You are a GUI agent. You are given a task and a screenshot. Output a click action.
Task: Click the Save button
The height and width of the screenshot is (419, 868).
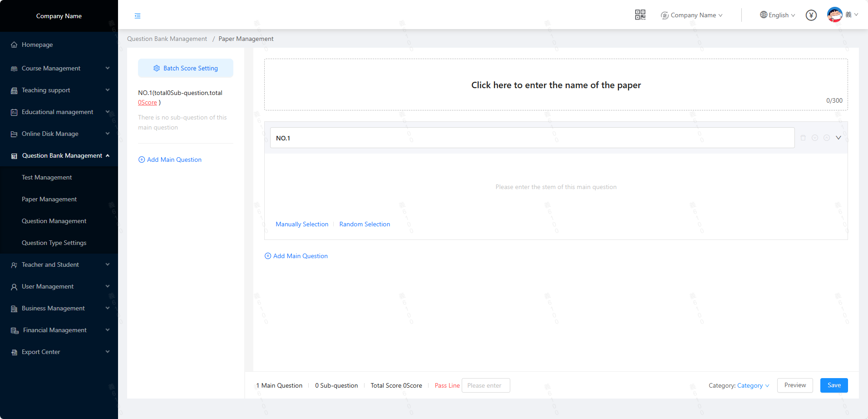tap(833, 385)
